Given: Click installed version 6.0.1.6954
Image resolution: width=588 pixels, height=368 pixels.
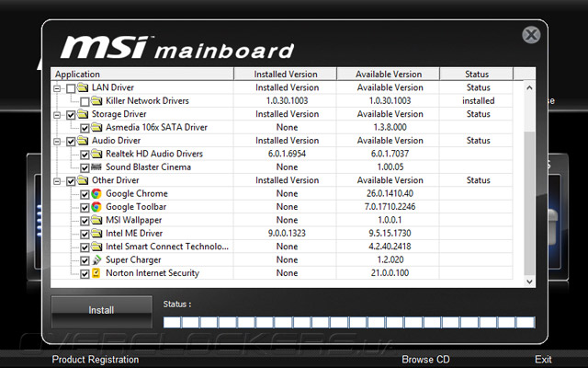Looking at the screenshot, I should 287,154.
